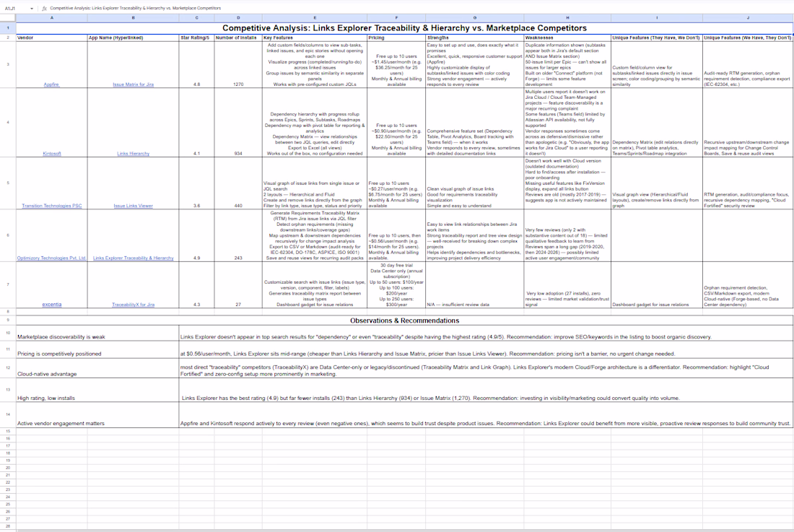Click the High rating, low installs cell
The height and width of the screenshot is (532, 794).
pos(97,390)
